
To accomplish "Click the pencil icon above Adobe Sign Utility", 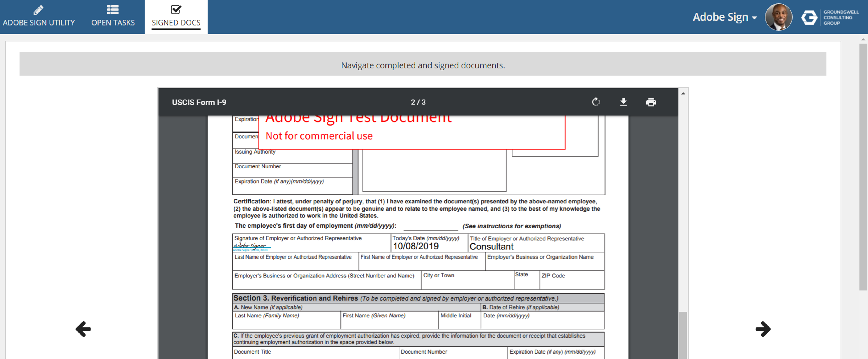I will point(38,10).
